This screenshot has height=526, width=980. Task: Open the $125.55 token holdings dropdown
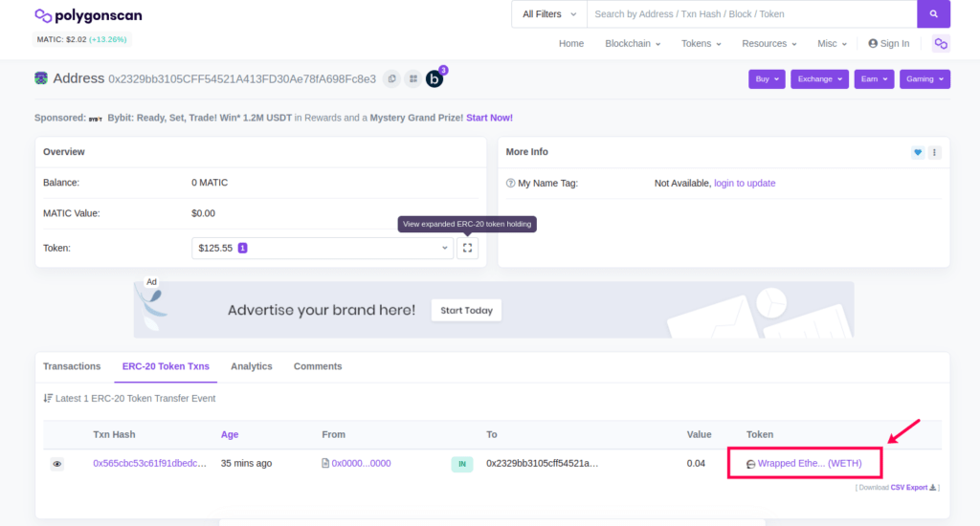[323, 248]
